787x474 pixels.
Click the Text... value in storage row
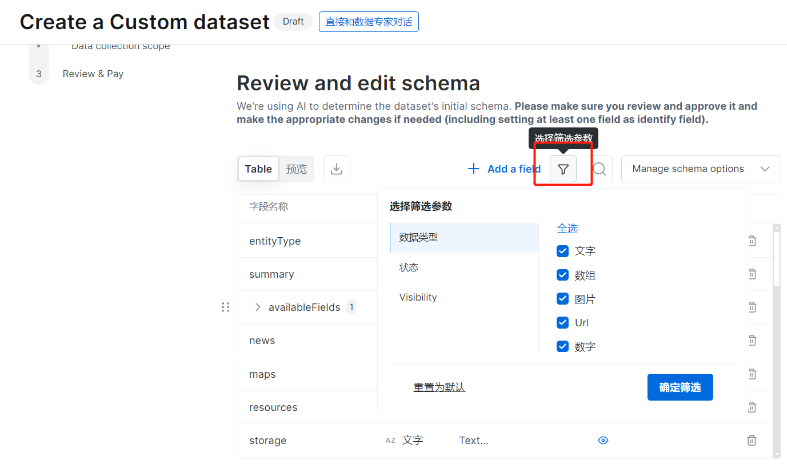pyautogui.click(x=474, y=440)
